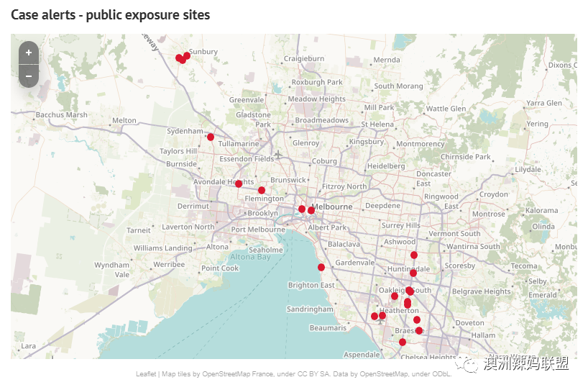588x390 pixels.
Task: Select the exposure marker above Flemington
Action: [262, 190]
